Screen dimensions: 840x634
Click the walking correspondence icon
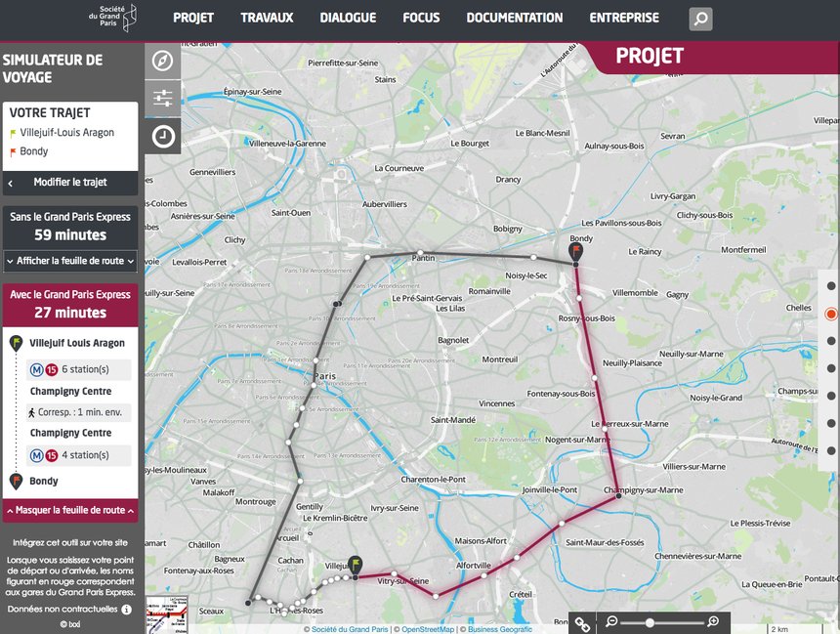tap(31, 412)
